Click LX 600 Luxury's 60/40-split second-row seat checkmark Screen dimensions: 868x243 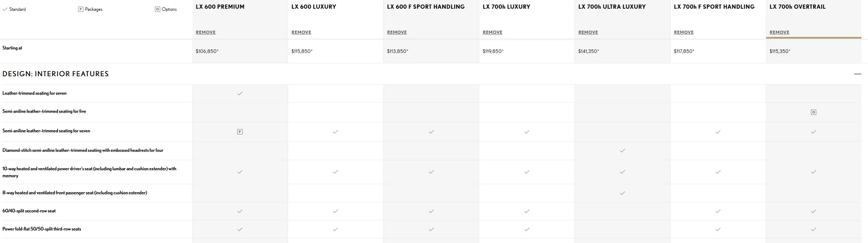click(x=335, y=211)
